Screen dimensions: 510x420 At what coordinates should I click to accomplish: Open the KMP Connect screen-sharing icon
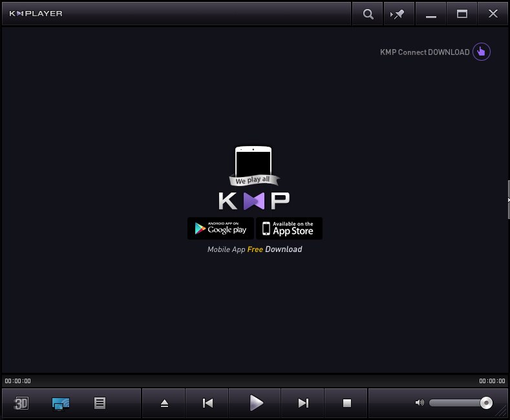61,404
